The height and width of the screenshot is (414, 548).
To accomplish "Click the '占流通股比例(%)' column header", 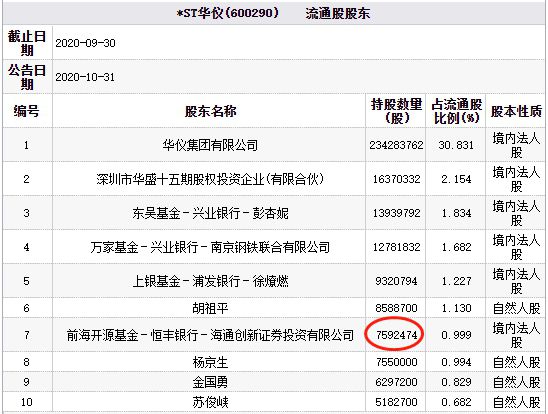I will (x=456, y=111).
